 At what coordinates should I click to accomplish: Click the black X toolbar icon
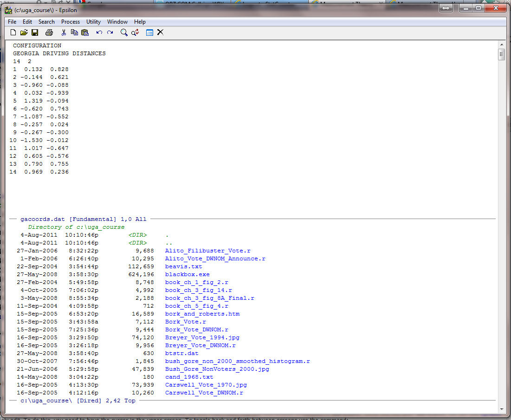point(160,32)
